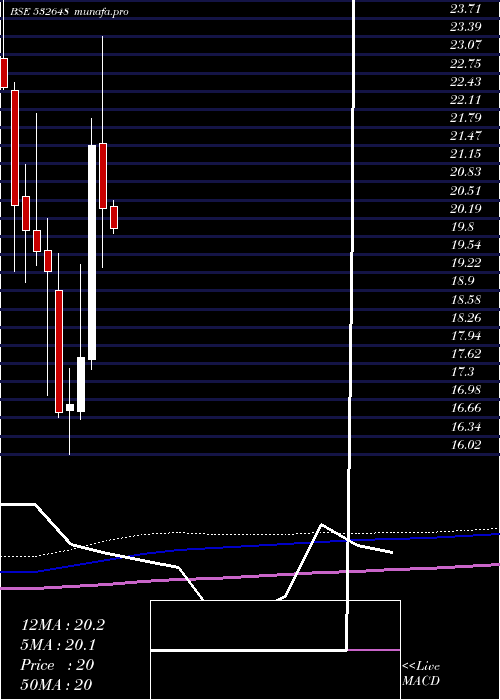Screen dimensions: 500x700
Task: Click the 19.54 price axis label
Action: [466, 245]
